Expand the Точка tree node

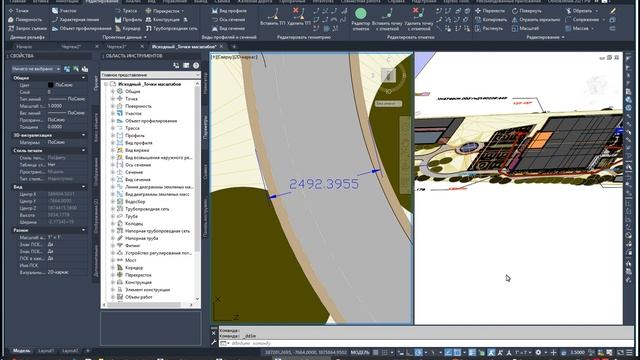point(113,99)
